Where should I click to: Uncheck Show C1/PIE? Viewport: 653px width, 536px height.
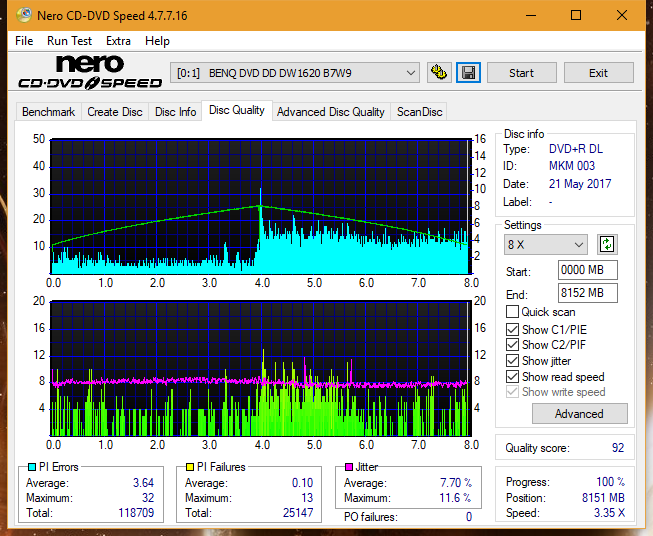coord(512,329)
